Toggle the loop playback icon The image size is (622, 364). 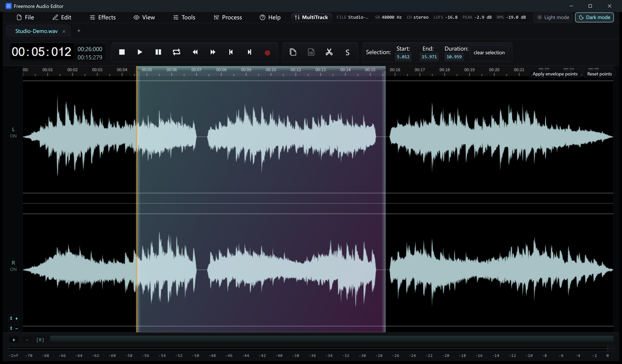176,52
